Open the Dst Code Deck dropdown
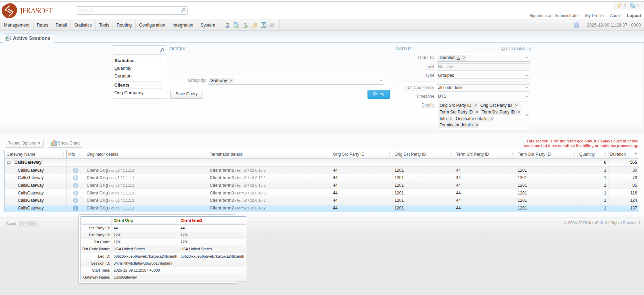The height and width of the screenshot is (295, 644). click(x=483, y=88)
